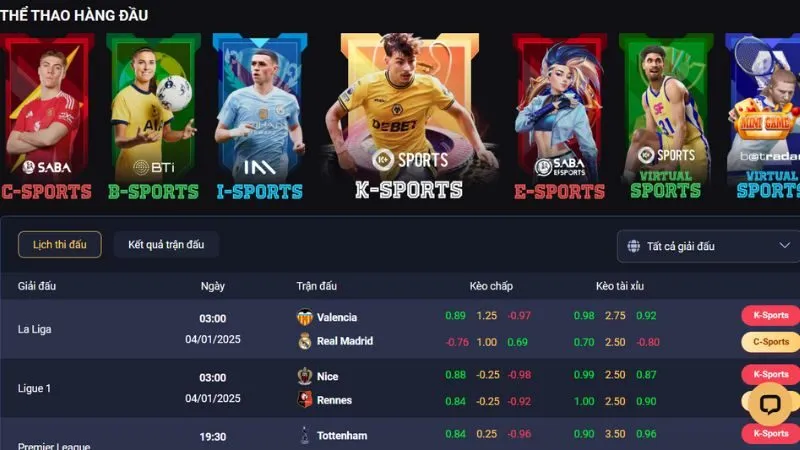Click the Real Madrid crest icon
This screenshot has width=800, height=450.
coord(305,341)
